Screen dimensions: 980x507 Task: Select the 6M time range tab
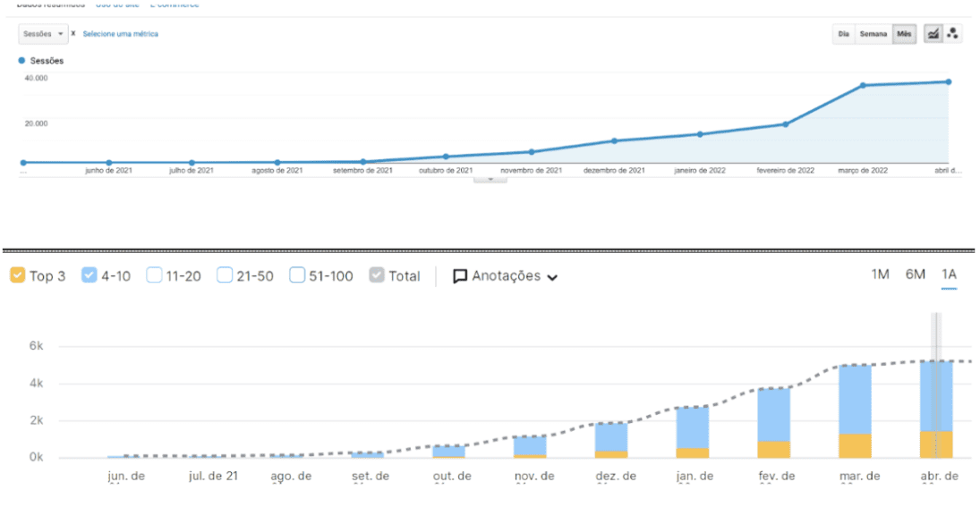915,275
